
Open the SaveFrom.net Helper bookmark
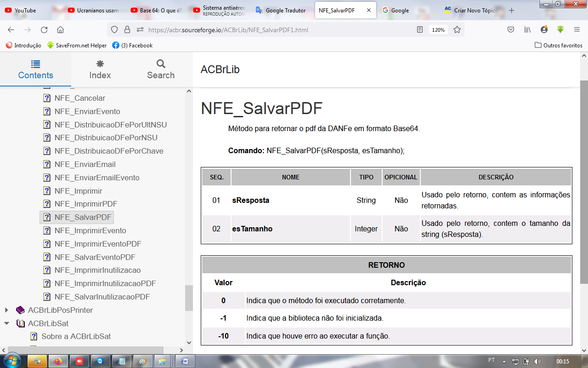[77, 46]
